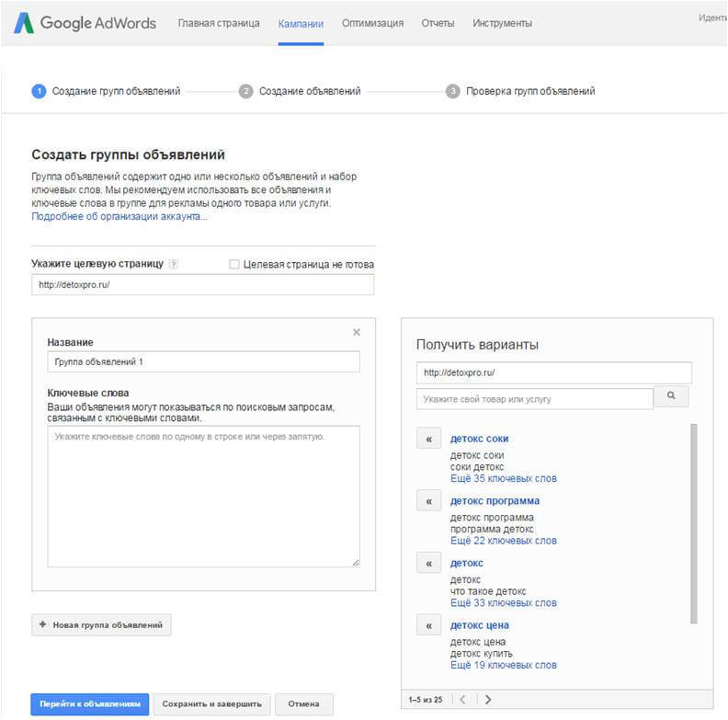The image size is (728, 720).
Task: Click the Google AdWords logo
Action: pyautogui.click(x=85, y=23)
